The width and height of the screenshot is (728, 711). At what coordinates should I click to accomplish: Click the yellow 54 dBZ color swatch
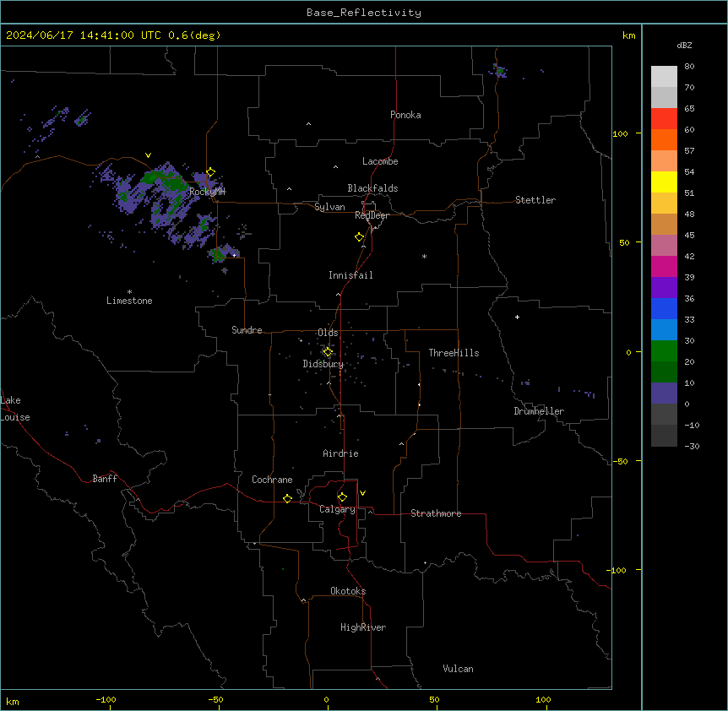(664, 182)
